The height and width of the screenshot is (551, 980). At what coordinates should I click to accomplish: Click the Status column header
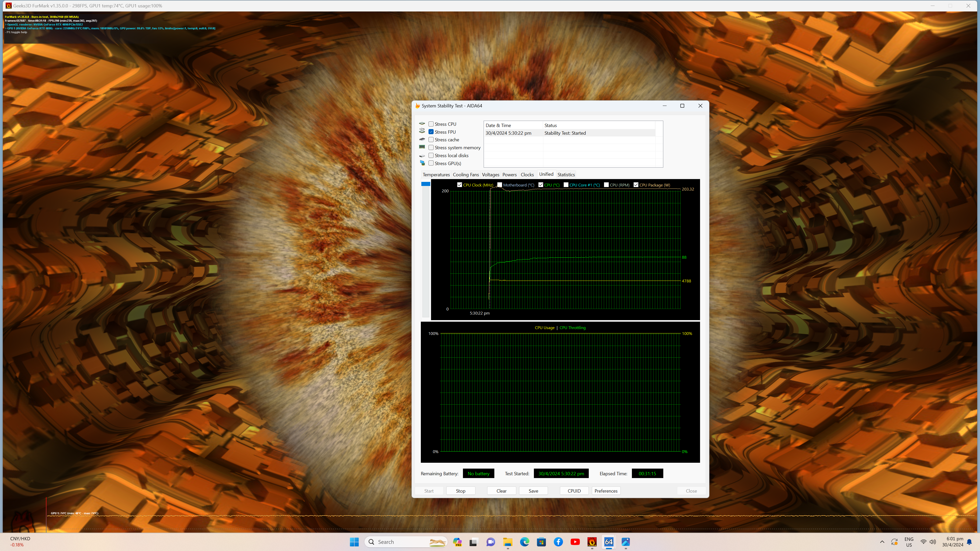pyautogui.click(x=599, y=126)
